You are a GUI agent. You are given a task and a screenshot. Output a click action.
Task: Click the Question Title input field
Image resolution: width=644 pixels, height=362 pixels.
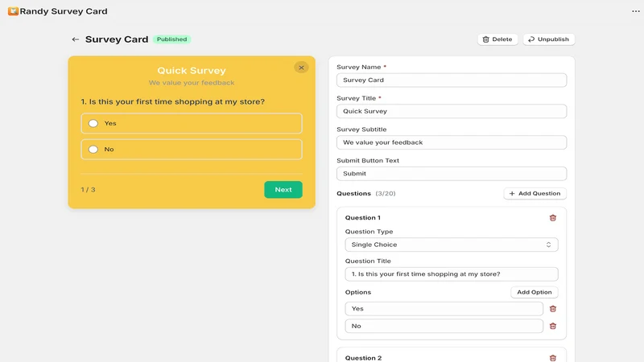452,274
